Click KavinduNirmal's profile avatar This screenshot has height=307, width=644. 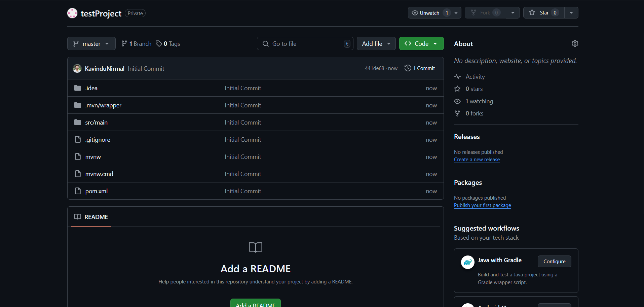point(77,68)
